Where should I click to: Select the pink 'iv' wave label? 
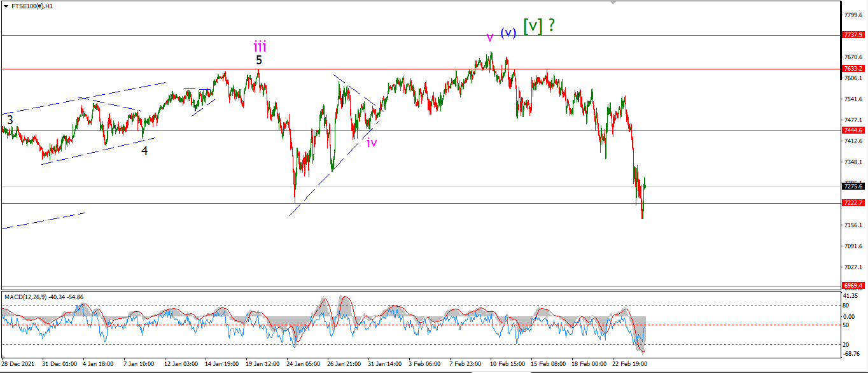click(372, 143)
